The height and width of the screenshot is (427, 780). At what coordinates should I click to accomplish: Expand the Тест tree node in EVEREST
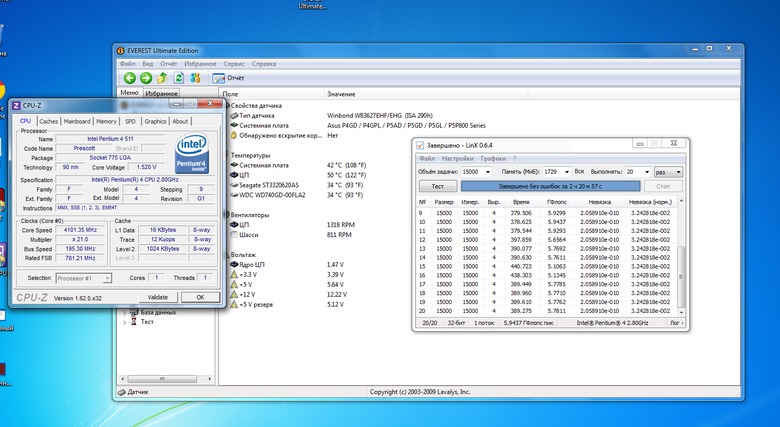125,322
